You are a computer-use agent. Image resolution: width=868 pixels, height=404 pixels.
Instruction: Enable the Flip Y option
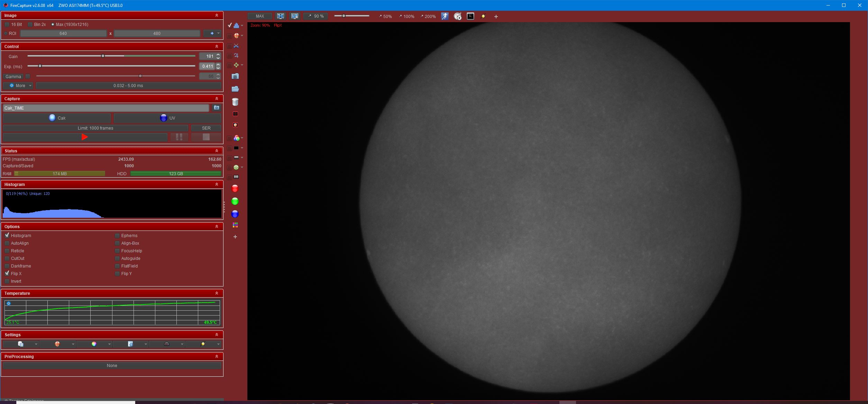[x=117, y=274]
